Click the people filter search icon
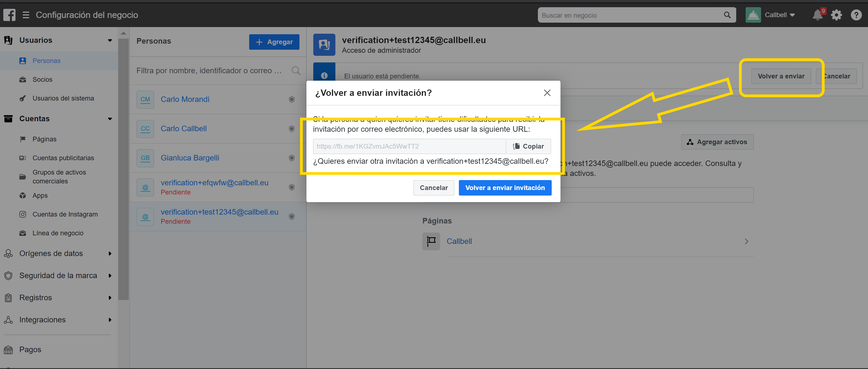This screenshot has width=868, height=369. coord(296,71)
